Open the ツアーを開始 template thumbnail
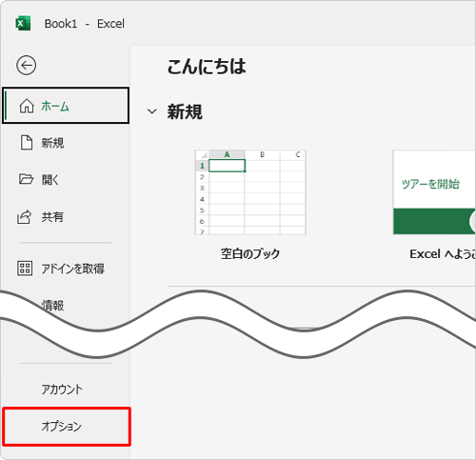Viewport: 476px width, 460px height. pos(434,192)
